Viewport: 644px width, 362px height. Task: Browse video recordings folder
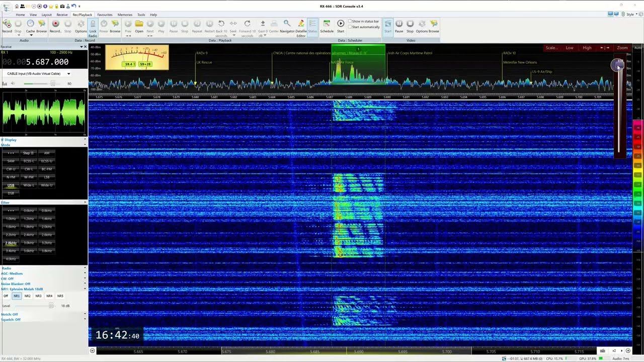coord(434,26)
